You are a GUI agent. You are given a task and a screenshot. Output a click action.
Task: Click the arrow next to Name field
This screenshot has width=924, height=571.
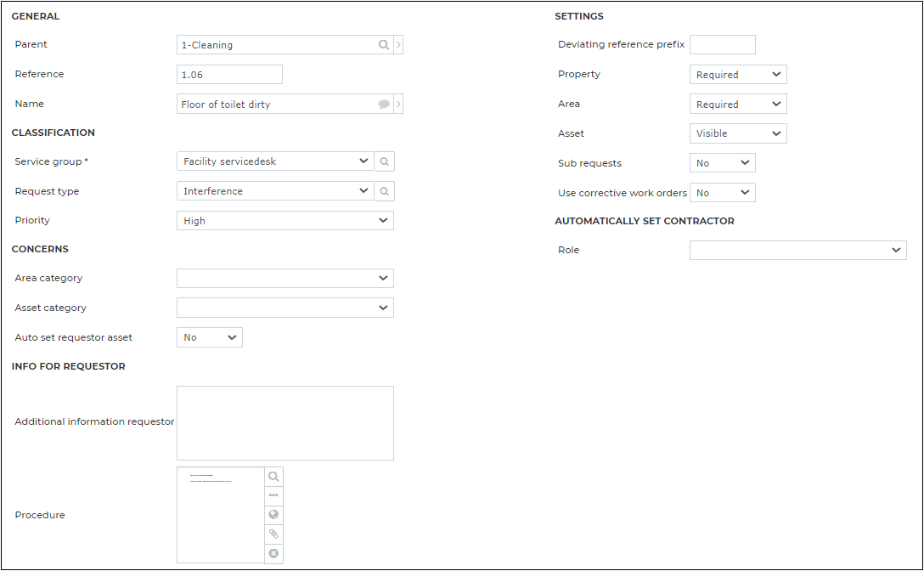[399, 105]
